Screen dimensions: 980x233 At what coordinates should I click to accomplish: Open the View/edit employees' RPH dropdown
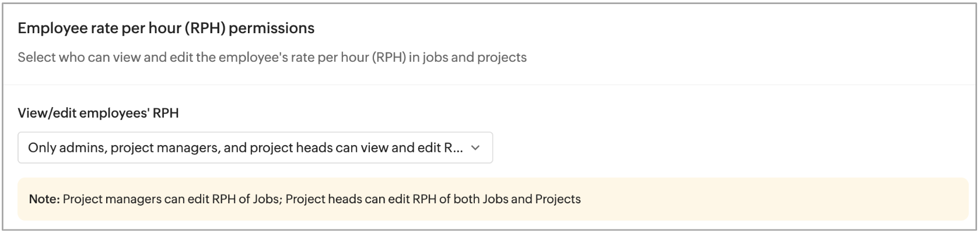[255, 148]
